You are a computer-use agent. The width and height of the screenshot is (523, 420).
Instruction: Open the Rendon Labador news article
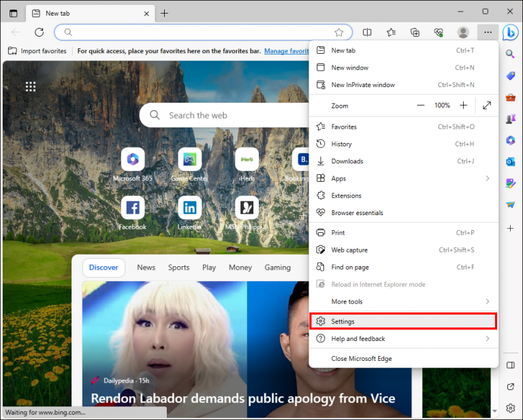(x=243, y=398)
